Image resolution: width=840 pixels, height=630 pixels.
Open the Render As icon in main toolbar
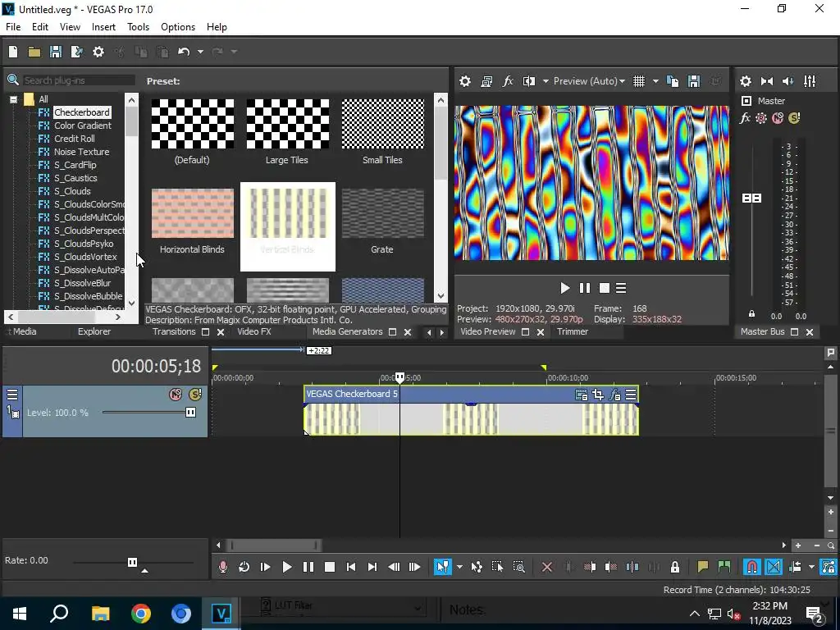[x=77, y=52]
